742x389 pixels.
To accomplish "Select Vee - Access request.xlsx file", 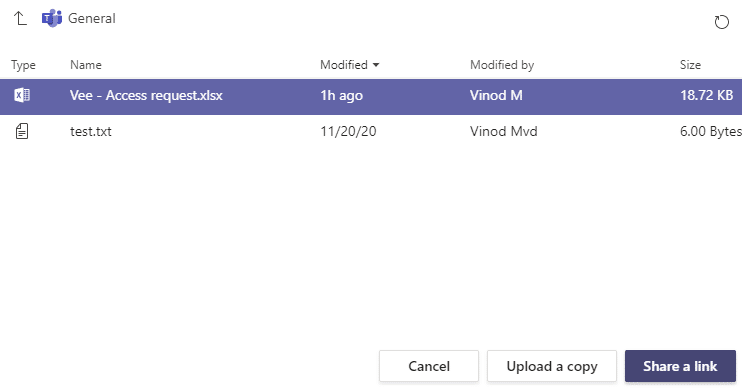I will [371, 96].
